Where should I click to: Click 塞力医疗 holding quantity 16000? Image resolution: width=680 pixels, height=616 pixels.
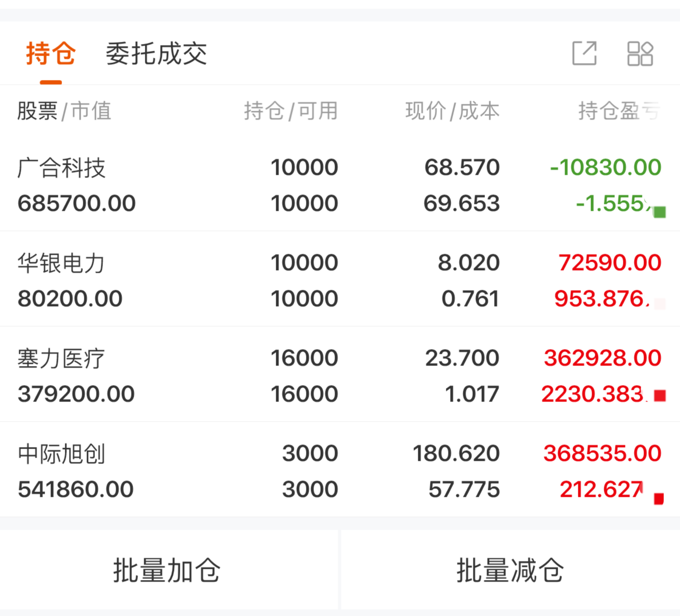(305, 358)
